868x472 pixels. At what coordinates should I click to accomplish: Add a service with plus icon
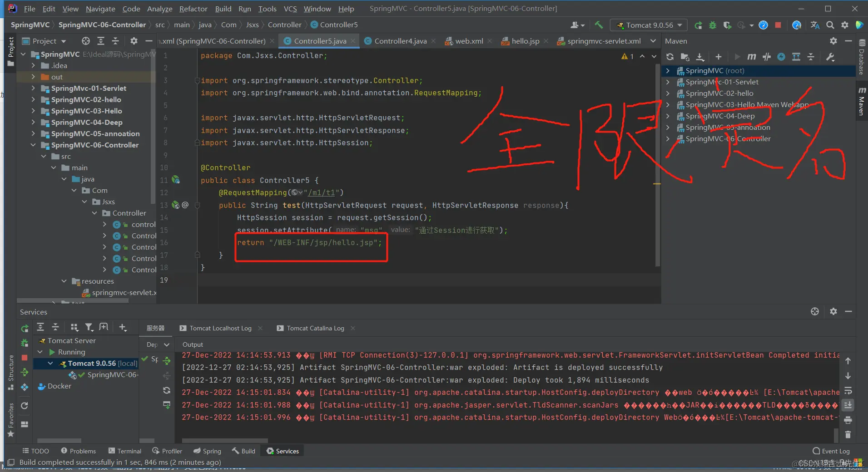pos(123,327)
